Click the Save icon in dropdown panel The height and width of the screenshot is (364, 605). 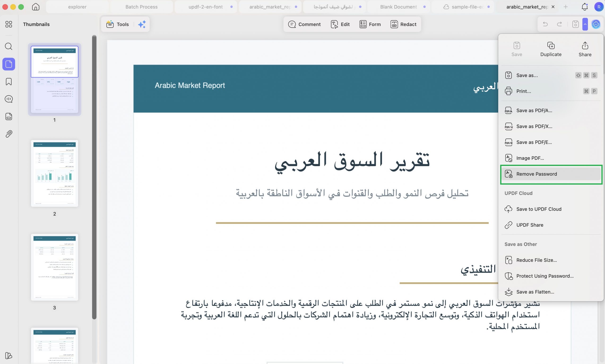517,49
